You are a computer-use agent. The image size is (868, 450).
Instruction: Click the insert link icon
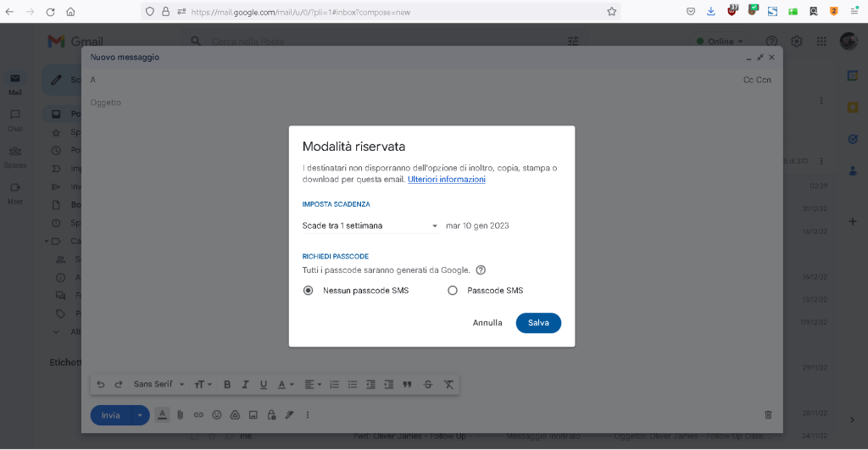tap(198, 415)
